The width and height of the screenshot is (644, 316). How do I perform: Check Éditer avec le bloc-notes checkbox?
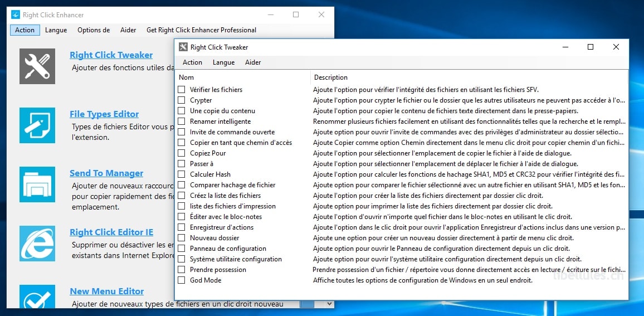pos(181,217)
